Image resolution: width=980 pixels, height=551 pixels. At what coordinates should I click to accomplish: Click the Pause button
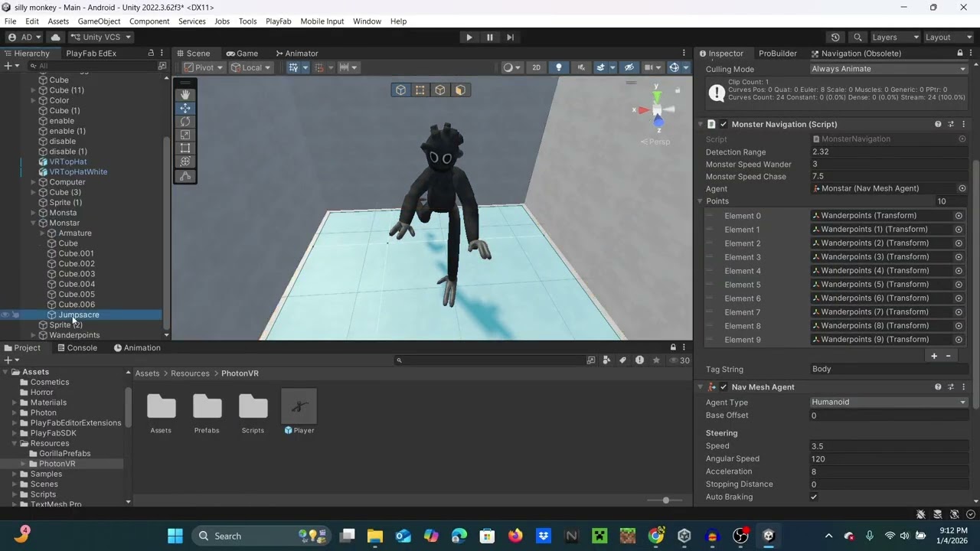pos(490,37)
